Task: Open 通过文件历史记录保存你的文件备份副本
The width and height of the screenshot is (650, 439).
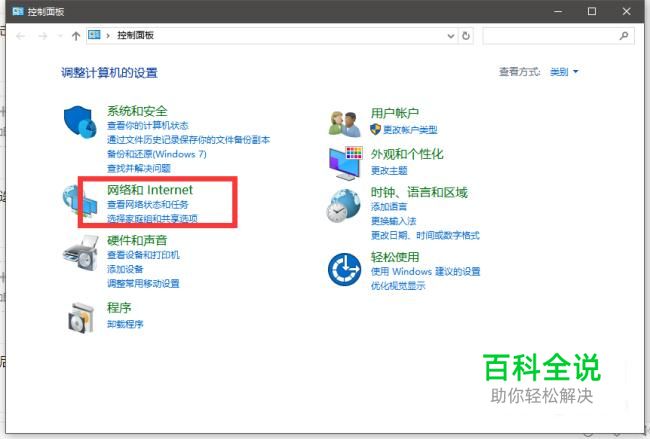Action: click(x=188, y=140)
